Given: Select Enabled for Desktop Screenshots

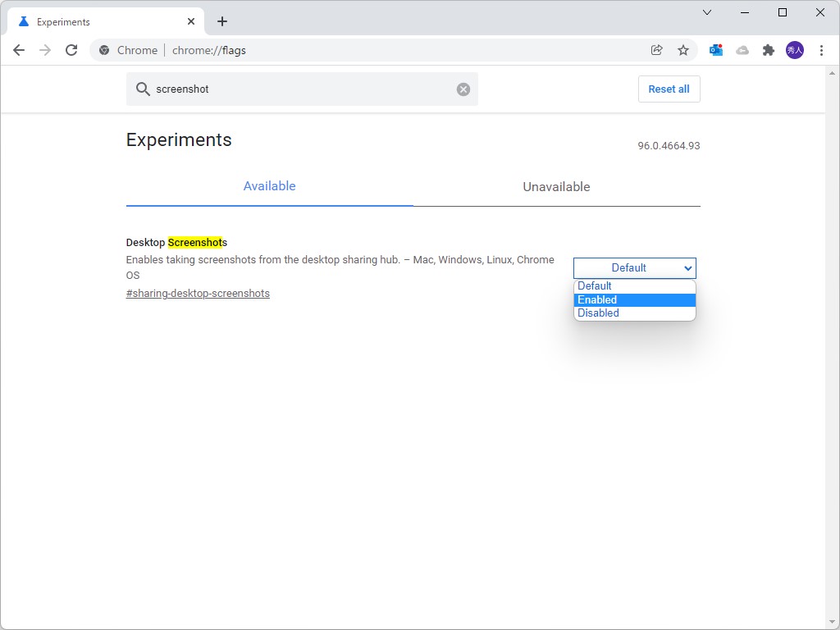Looking at the screenshot, I should tap(634, 299).
